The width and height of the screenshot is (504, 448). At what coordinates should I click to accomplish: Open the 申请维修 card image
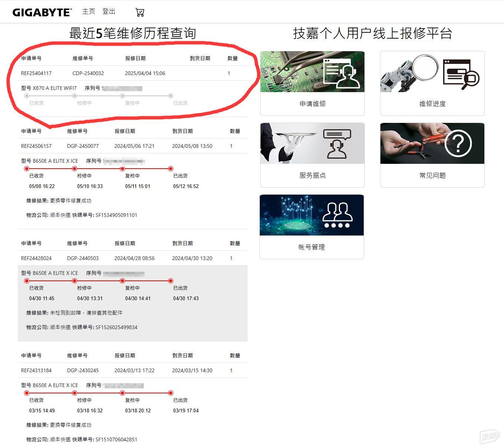click(x=312, y=72)
